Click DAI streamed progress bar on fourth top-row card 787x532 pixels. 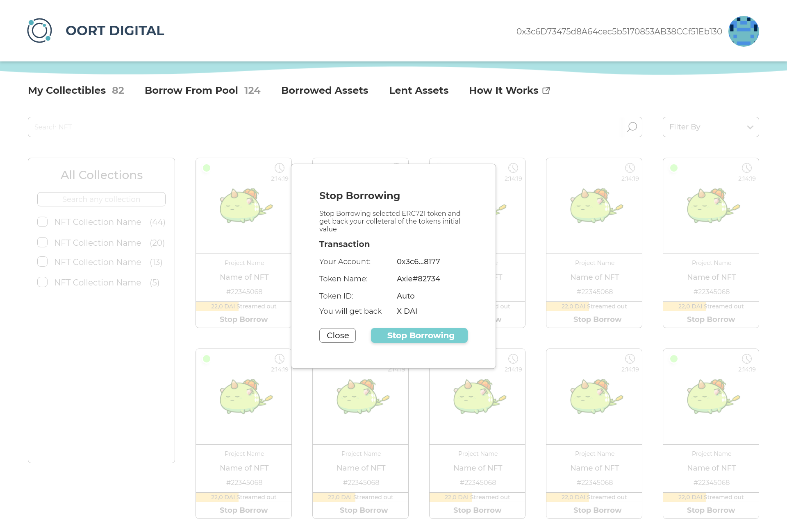click(x=594, y=306)
